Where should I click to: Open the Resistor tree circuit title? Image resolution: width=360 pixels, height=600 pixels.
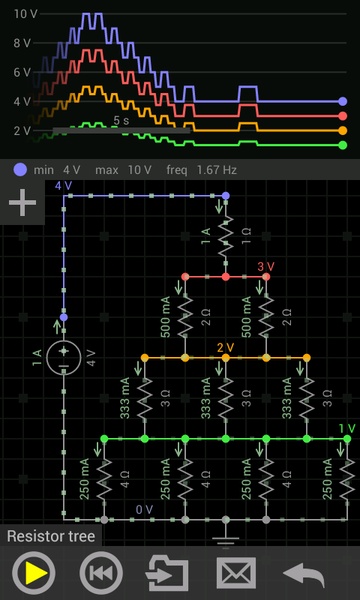coord(51,536)
